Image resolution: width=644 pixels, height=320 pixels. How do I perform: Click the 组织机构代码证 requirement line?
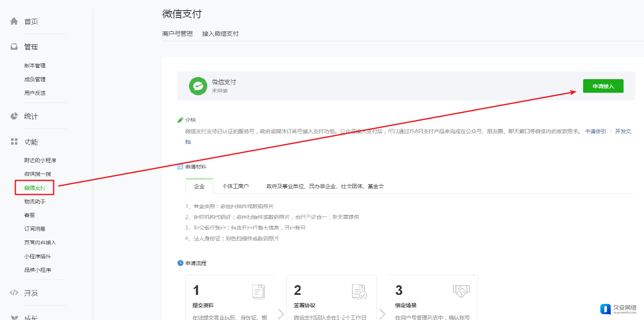pos(272,217)
